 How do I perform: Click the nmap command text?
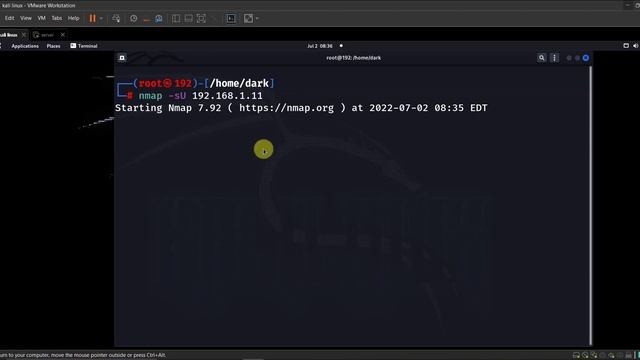(150, 96)
